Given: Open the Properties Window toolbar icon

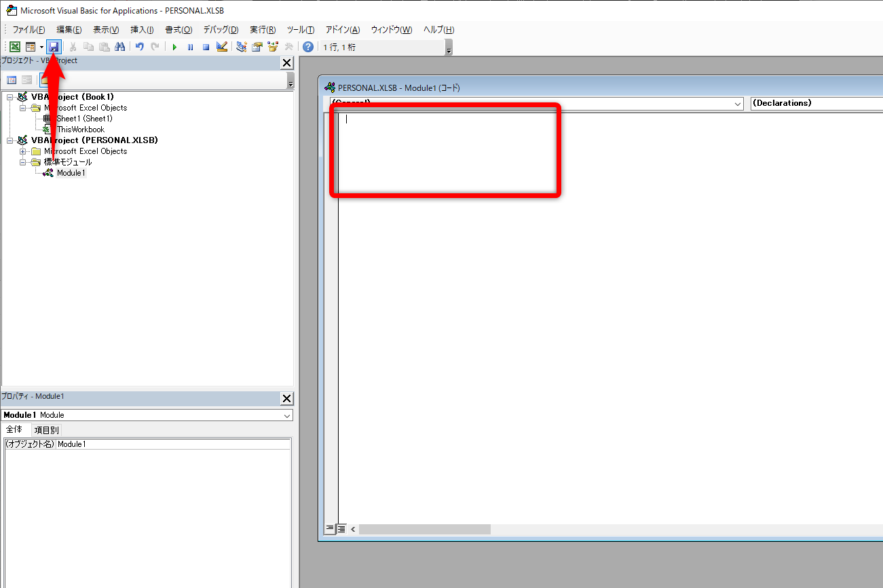Looking at the screenshot, I should (x=257, y=47).
